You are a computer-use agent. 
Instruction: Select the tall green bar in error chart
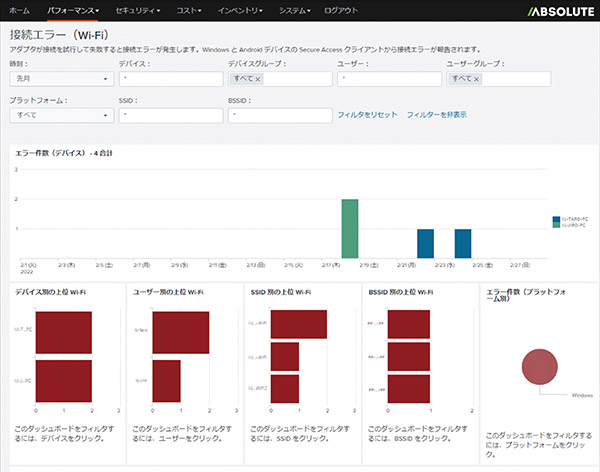click(349, 228)
